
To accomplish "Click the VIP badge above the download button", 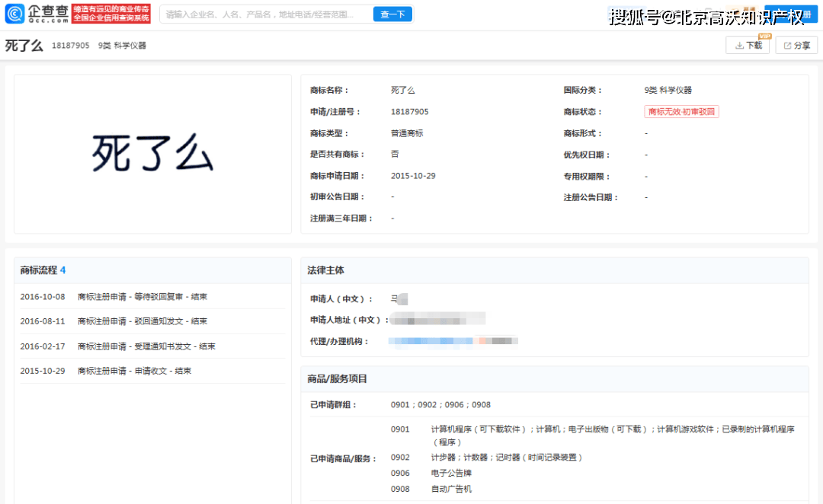I will point(763,36).
